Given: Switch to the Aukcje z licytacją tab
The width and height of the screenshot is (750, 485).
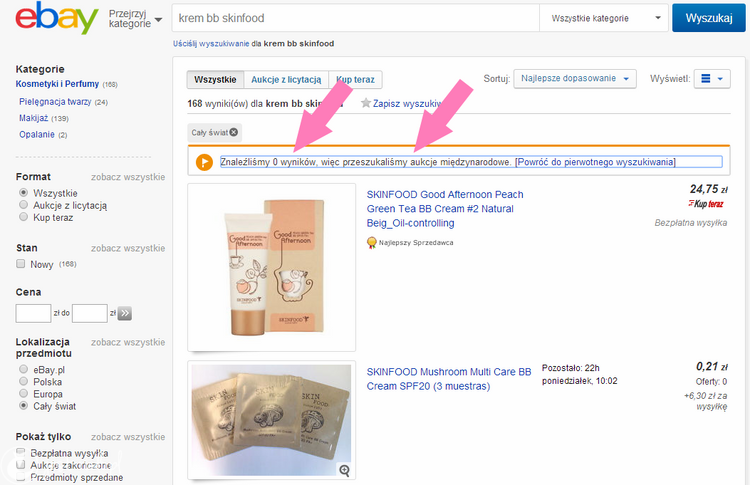Looking at the screenshot, I should click(286, 79).
